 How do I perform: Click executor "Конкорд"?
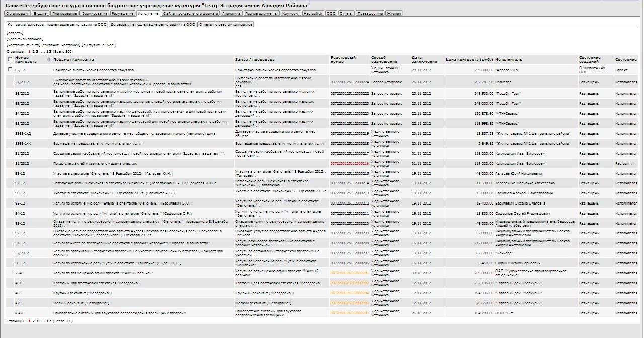(504, 253)
